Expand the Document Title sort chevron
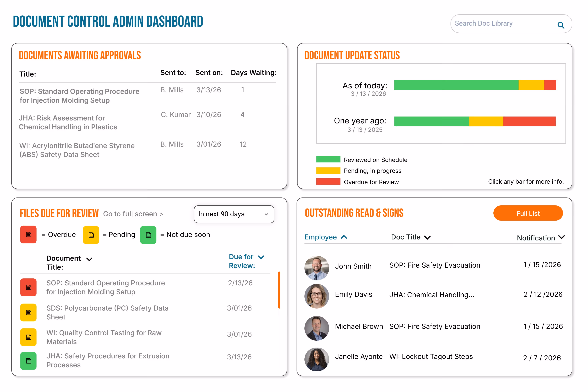The width and height of the screenshot is (588, 392). pyautogui.click(x=89, y=259)
